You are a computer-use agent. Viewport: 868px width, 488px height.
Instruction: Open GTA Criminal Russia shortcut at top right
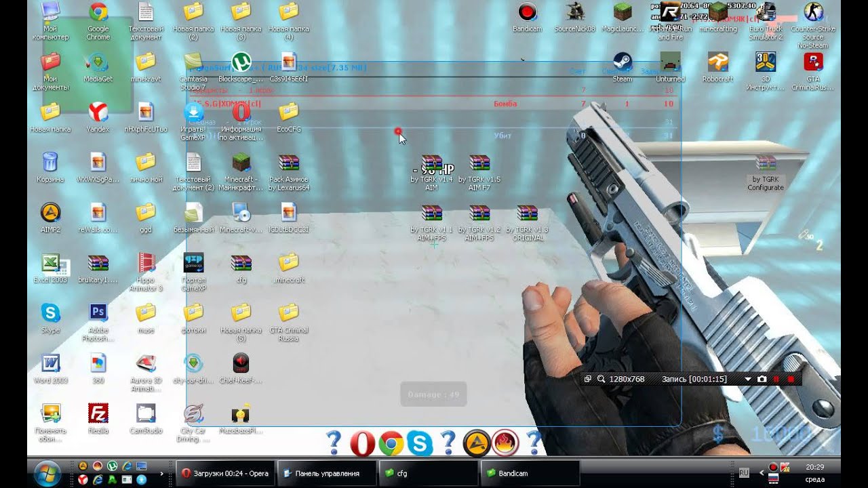[813, 62]
